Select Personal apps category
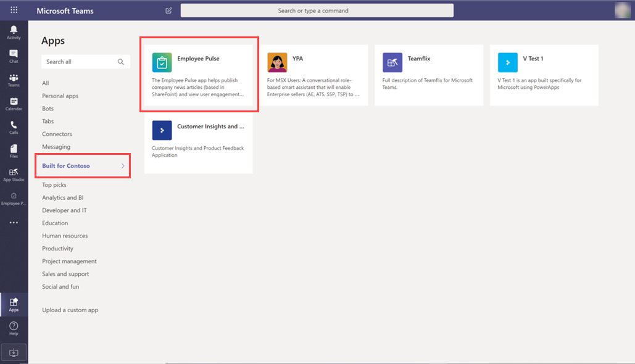 click(60, 96)
